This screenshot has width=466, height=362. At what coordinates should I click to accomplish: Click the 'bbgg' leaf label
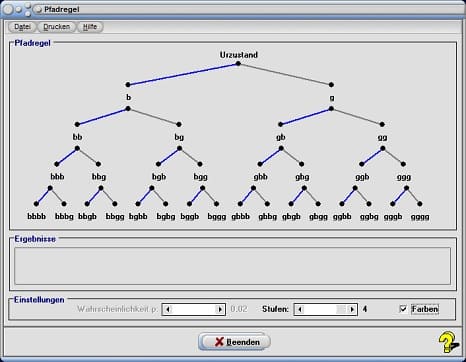click(x=115, y=217)
